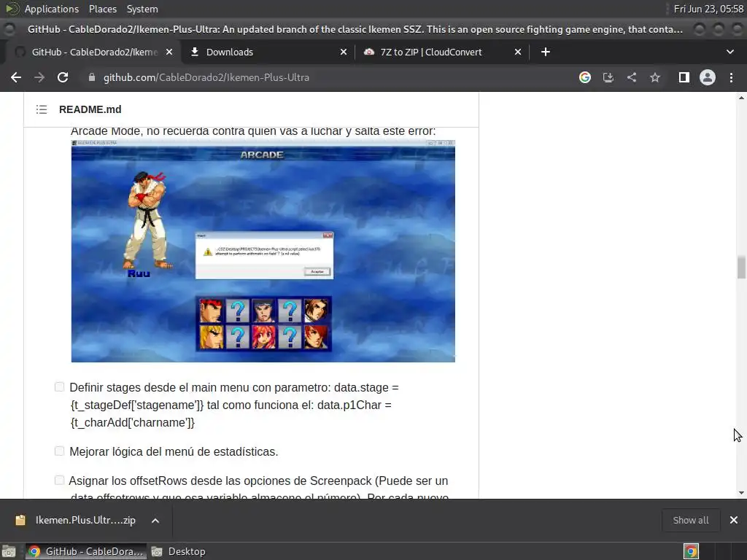Click the install app icon in address bar
The image size is (747, 560).
[x=608, y=77]
